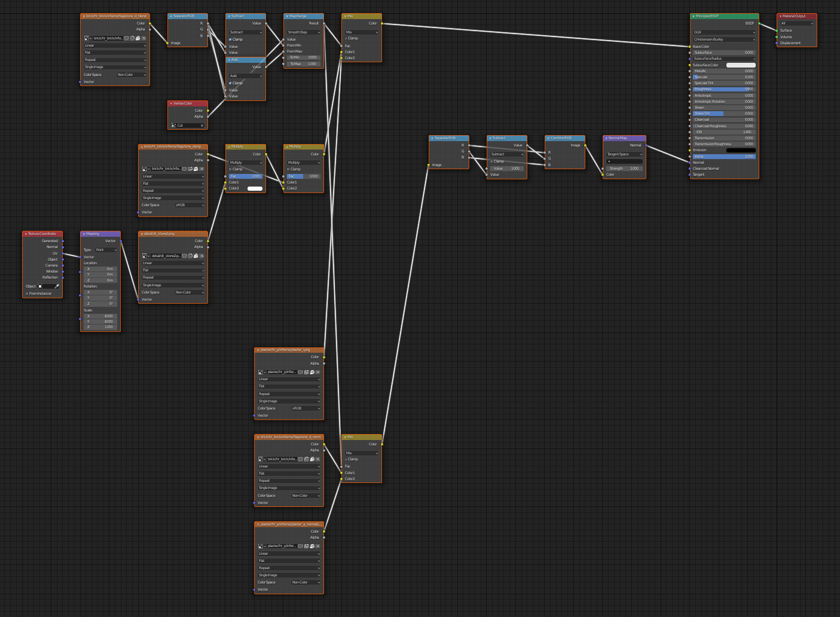Click the image browse icon on flagstone_d_blend datablock field
The image size is (840, 617).
pos(87,38)
